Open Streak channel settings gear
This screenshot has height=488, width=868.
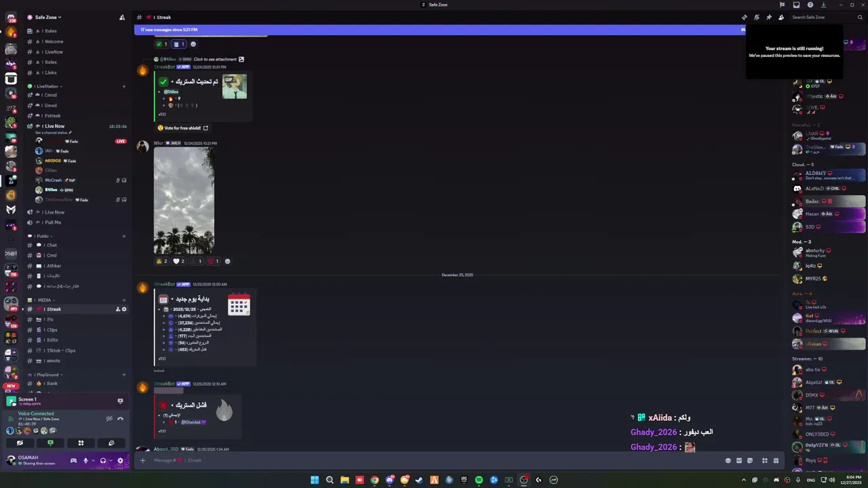pos(124,309)
